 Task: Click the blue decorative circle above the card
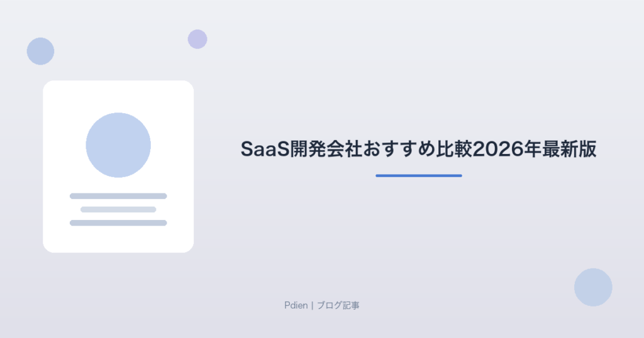[41, 52]
